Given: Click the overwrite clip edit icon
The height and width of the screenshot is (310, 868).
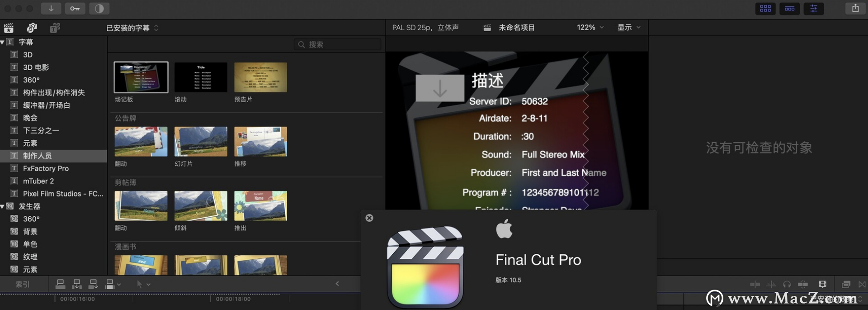Looking at the screenshot, I should click(109, 284).
